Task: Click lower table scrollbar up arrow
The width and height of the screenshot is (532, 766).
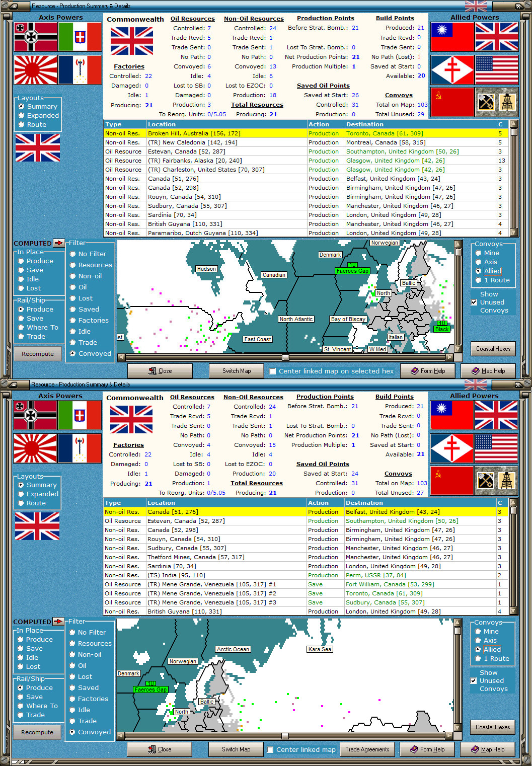Action: pos(513,502)
